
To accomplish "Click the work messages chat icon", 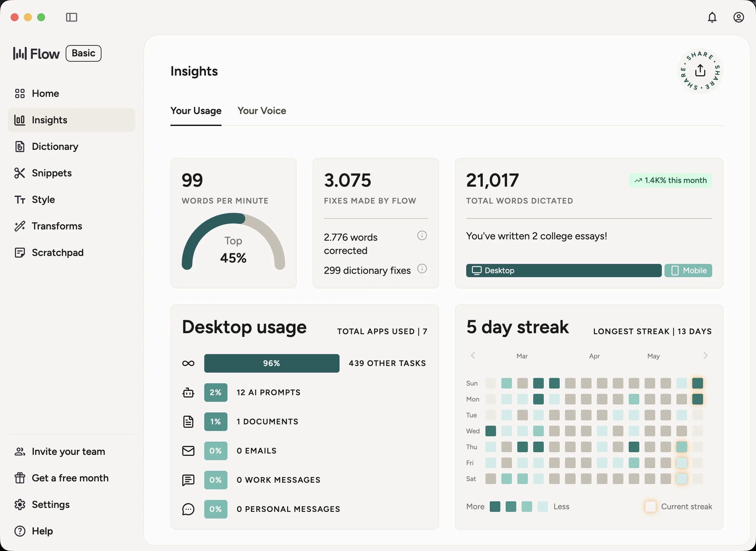I will (188, 480).
